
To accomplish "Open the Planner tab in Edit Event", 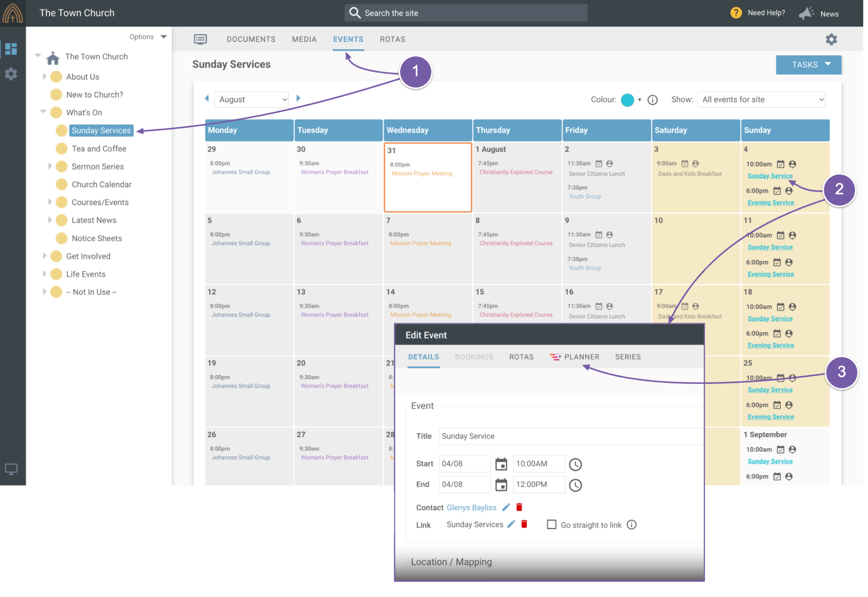I will 575,357.
